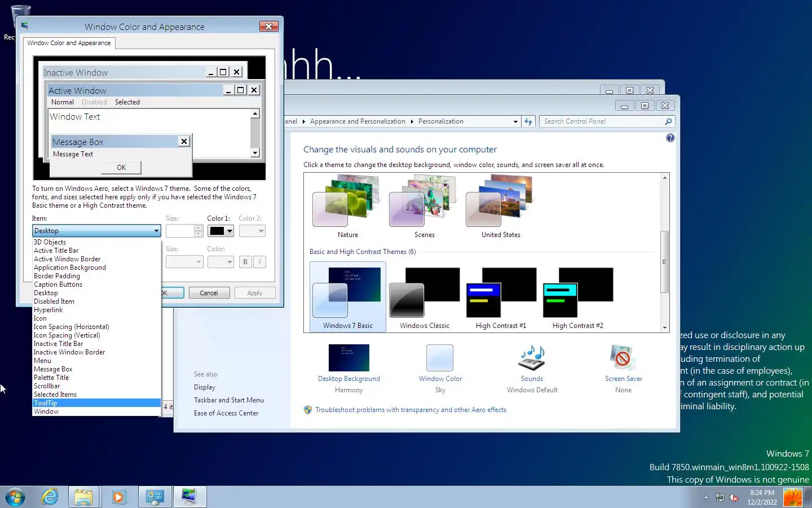Choose Caption Buttons in the list
This screenshot has height=508, width=812.
click(x=96, y=284)
